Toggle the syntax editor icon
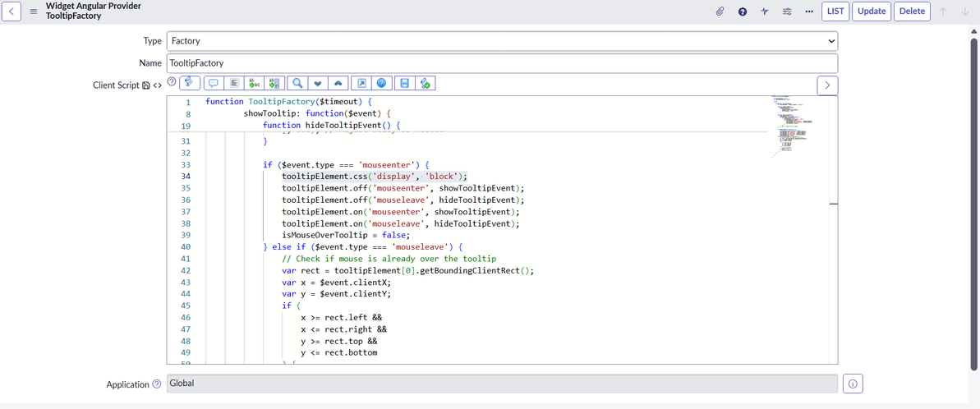 coord(190,82)
